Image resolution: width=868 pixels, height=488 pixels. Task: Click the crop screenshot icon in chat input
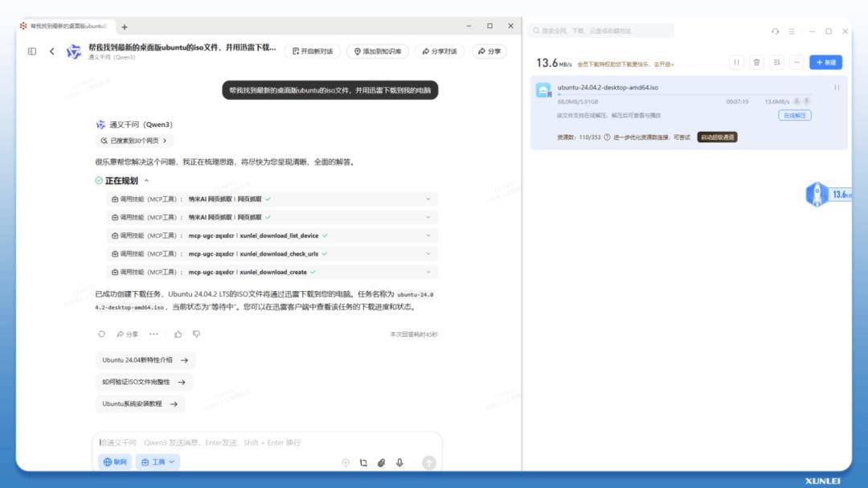363,462
